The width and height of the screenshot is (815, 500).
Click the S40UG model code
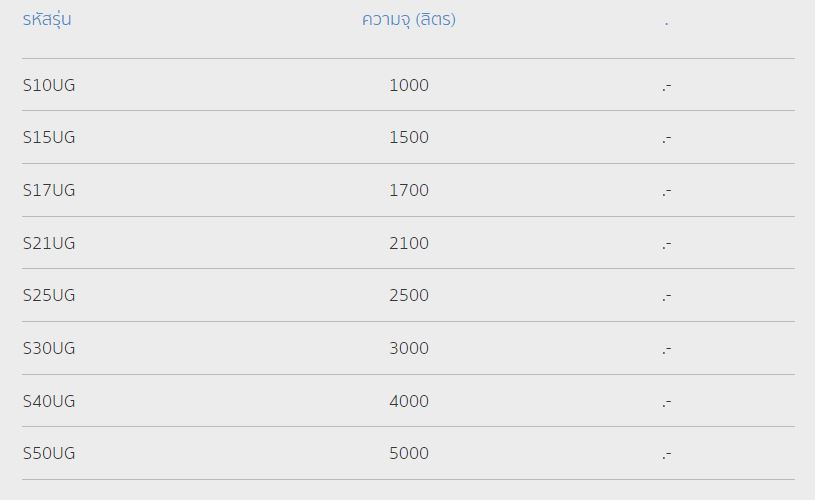[x=49, y=402]
